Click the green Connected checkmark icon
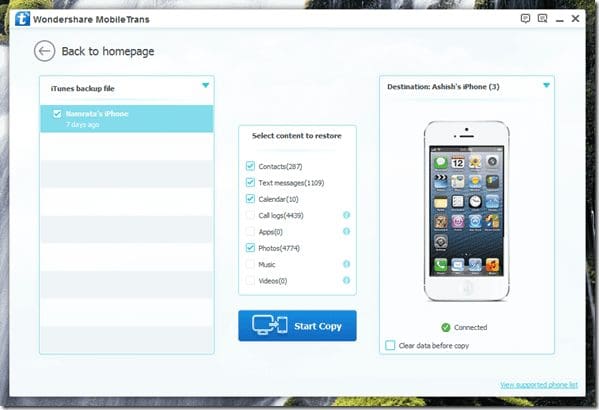This screenshot has height=410, width=599. pyautogui.click(x=445, y=327)
